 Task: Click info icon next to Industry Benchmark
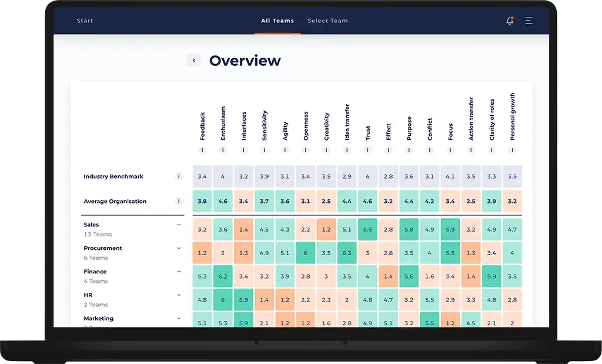click(x=179, y=176)
